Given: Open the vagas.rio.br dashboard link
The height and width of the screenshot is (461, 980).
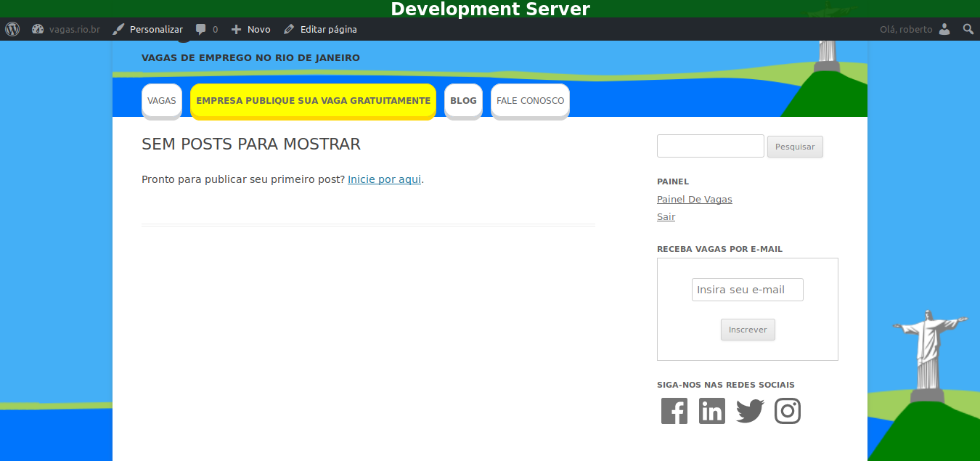Looking at the screenshot, I should click(66, 29).
